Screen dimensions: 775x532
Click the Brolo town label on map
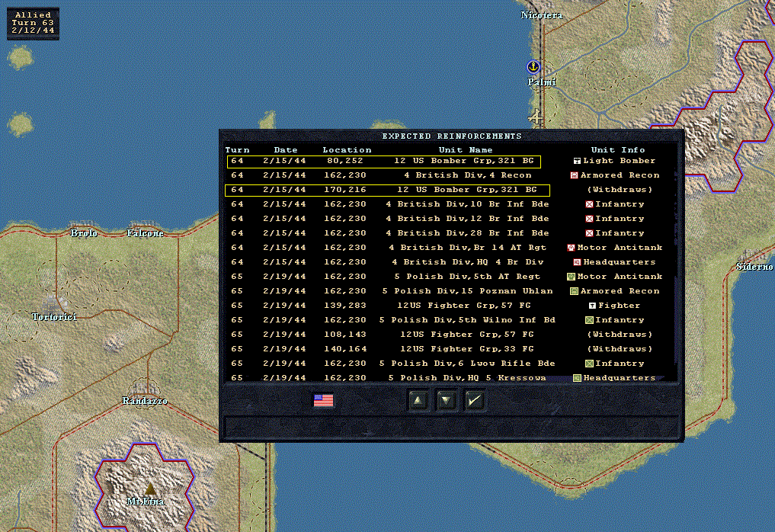point(84,233)
